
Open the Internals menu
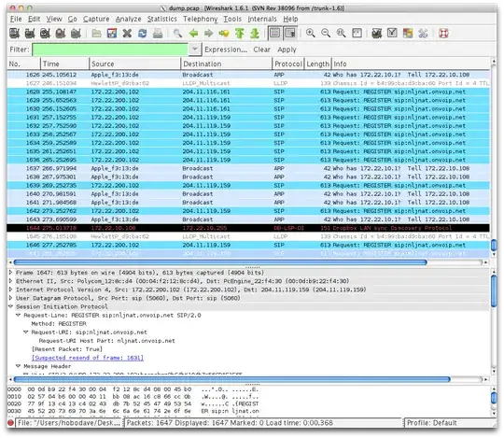click(262, 19)
